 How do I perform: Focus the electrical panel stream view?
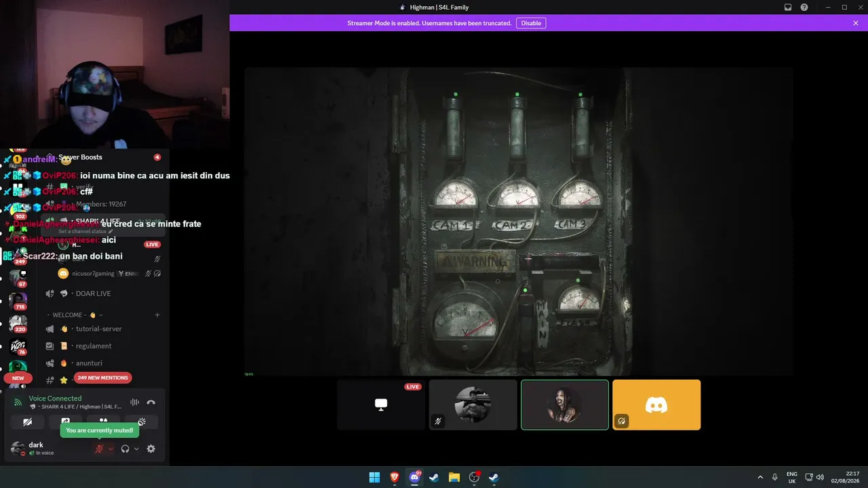(518, 221)
